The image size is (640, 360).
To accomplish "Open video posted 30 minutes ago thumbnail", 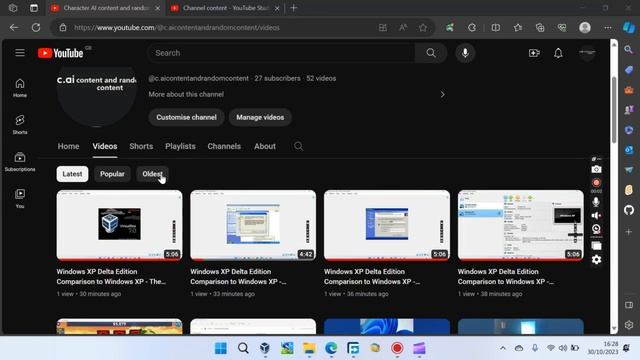I will coord(119,225).
